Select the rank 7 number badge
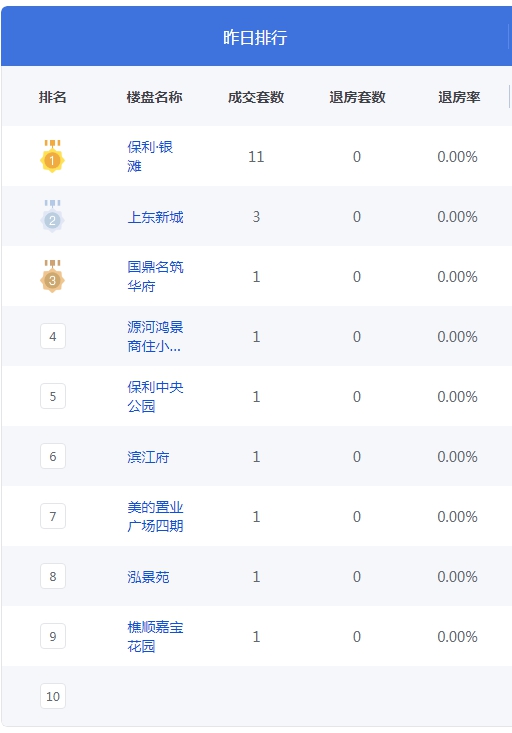Viewport: 512px width, 733px height. click(x=53, y=516)
